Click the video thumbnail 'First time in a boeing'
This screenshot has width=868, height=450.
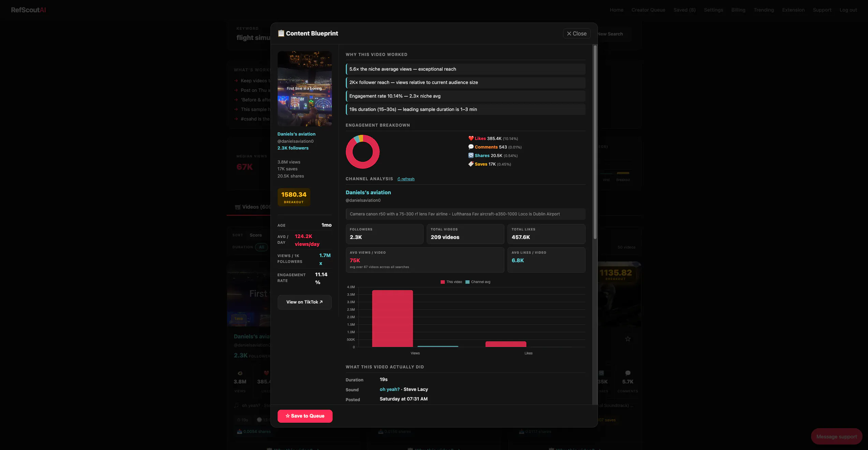coord(305,89)
